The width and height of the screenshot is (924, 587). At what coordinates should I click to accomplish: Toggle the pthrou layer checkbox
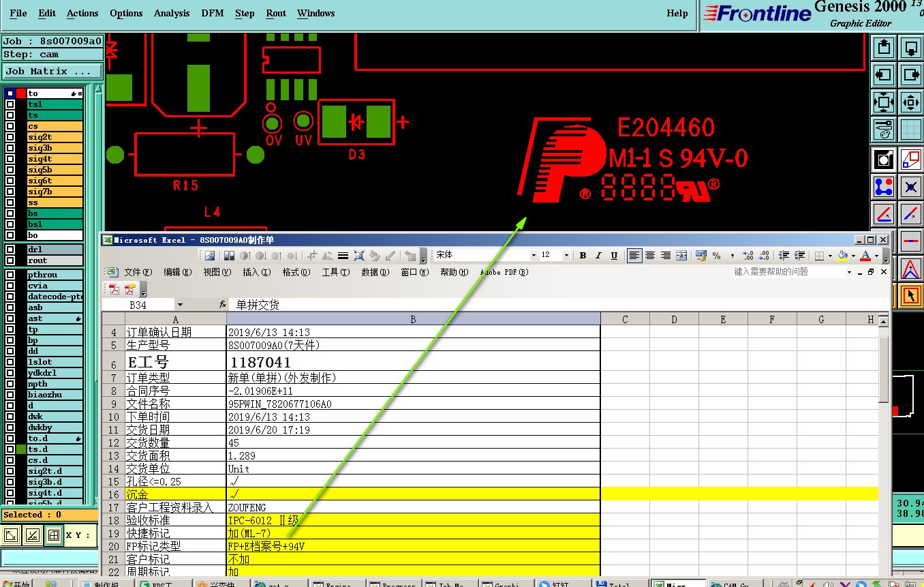[10, 275]
